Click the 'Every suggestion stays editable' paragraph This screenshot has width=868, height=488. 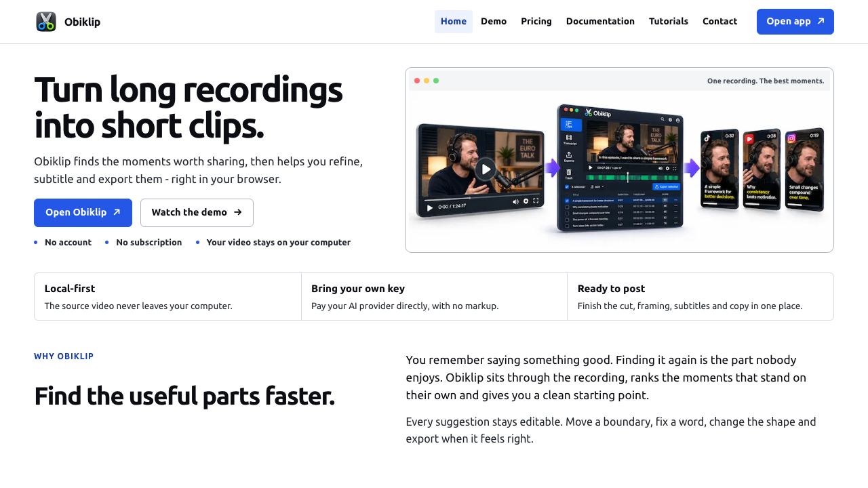point(611,430)
